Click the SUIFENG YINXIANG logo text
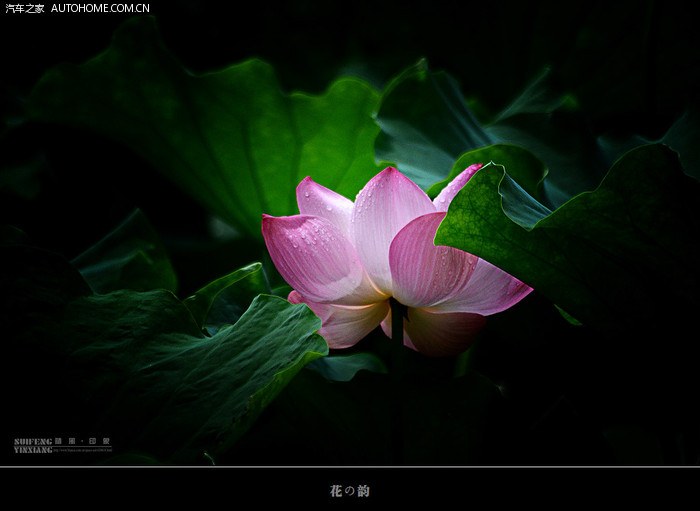Viewport: 700px width, 511px height. pos(32,445)
